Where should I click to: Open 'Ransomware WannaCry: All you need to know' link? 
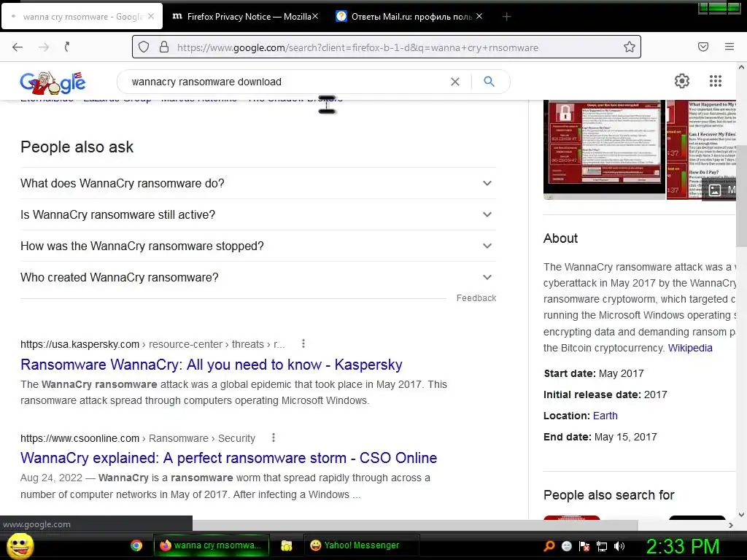pyautogui.click(x=211, y=365)
